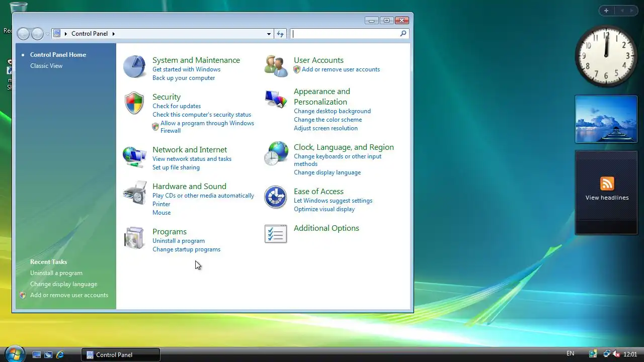Click the arrow after Control Panel breadcrumb
The width and height of the screenshot is (644, 362).
pos(113,34)
